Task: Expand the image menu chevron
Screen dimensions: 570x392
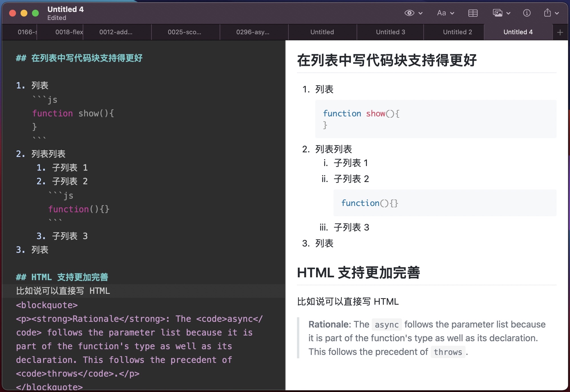Action: point(508,13)
